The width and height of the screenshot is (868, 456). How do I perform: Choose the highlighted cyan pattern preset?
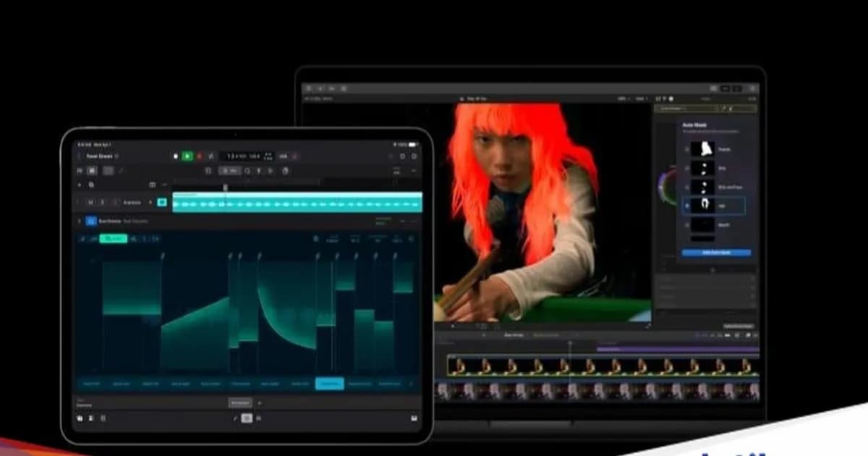click(330, 384)
